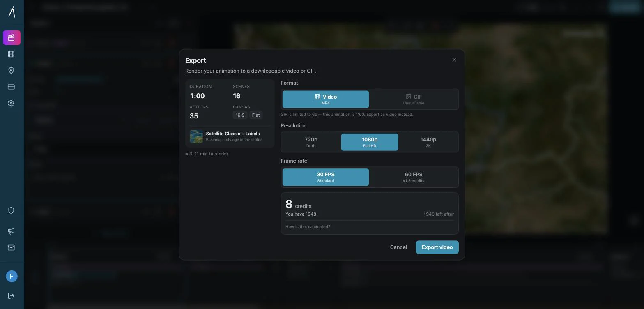Open the credit card billing icon
Viewport: 644px width, 309px height.
pos(11,87)
